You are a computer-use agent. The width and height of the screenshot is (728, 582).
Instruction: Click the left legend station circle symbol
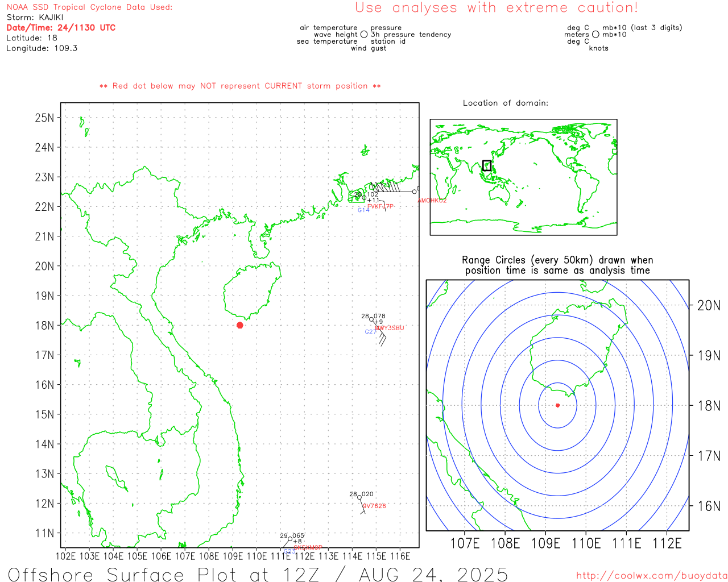click(364, 35)
